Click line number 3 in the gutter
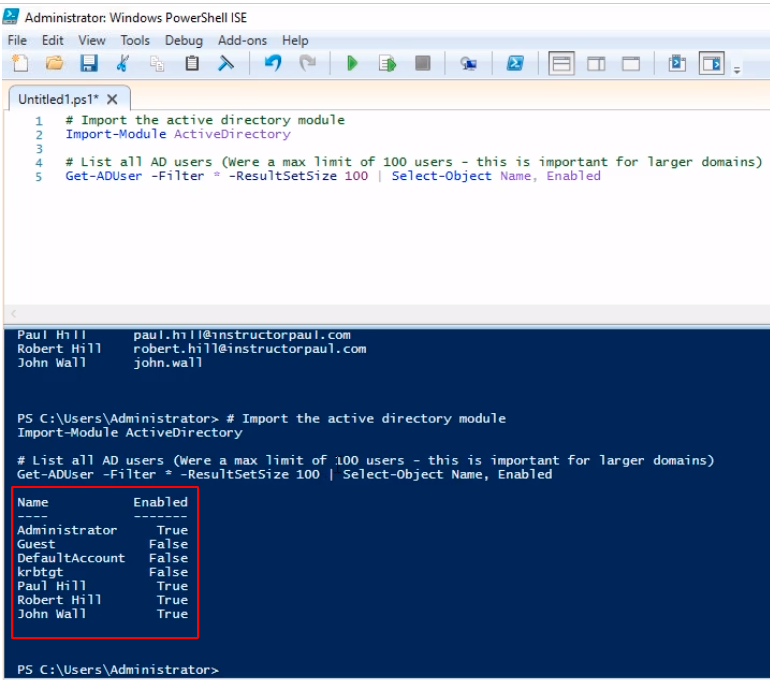The width and height of the screenshot is (770, 680). coord(39,148)
